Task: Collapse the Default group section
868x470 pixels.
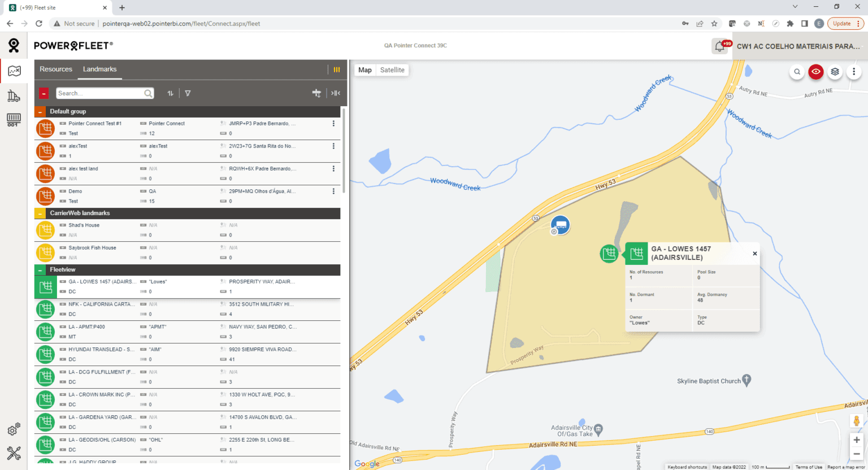Action: tap(40, 111)
